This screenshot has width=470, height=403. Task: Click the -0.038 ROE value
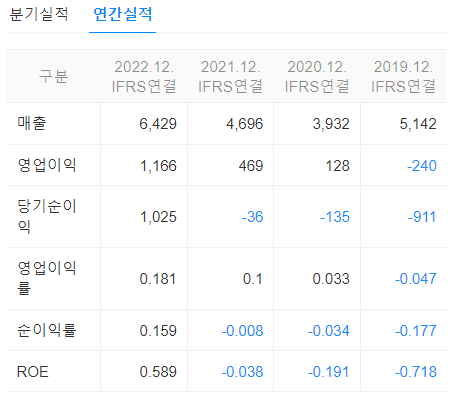point(242,372)
